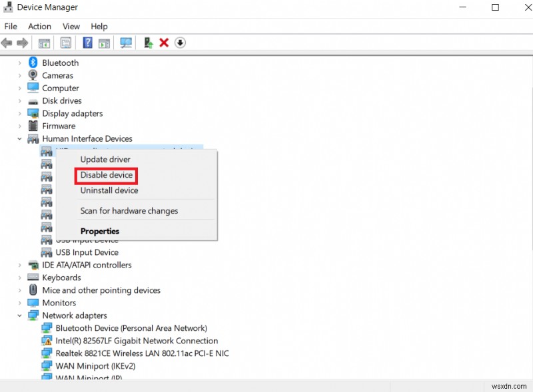Click the blue Help question-mark icon

pos(87,43)
